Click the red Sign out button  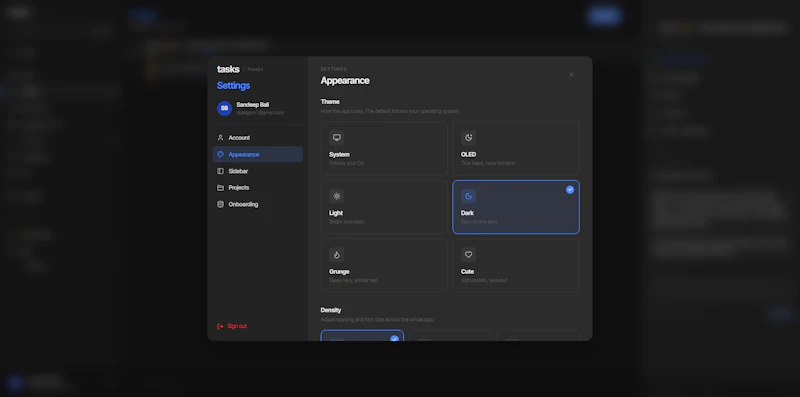[232, 327]
